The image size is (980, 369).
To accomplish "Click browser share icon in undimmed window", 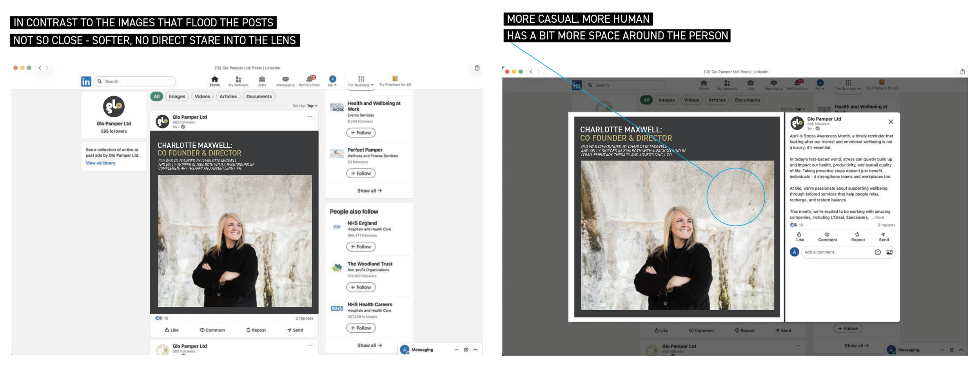I will point(477,68).
